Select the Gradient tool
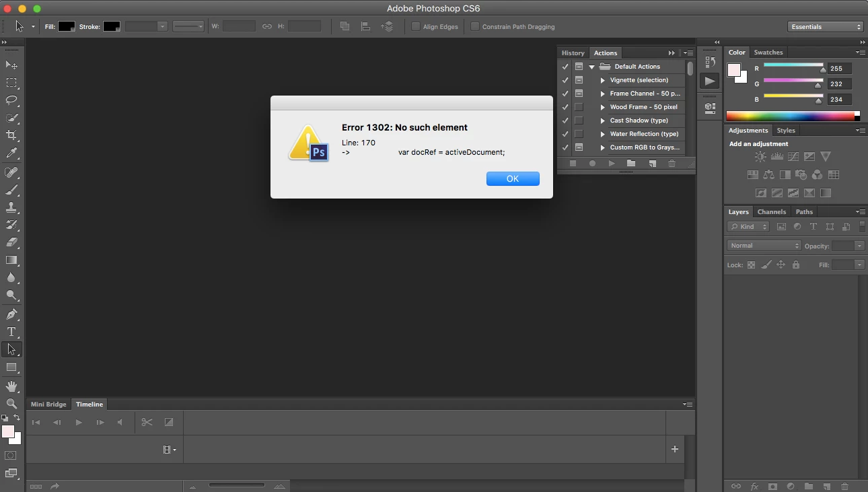The image size is (868, 492). point(11,260)
